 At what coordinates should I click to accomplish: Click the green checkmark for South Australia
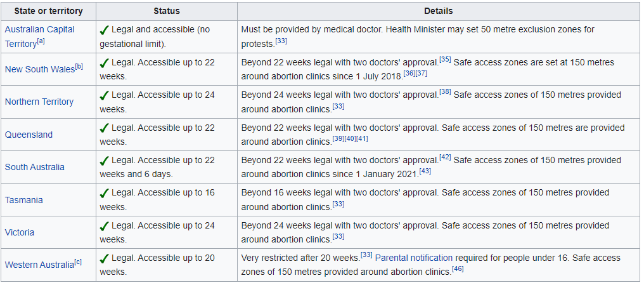105,160
